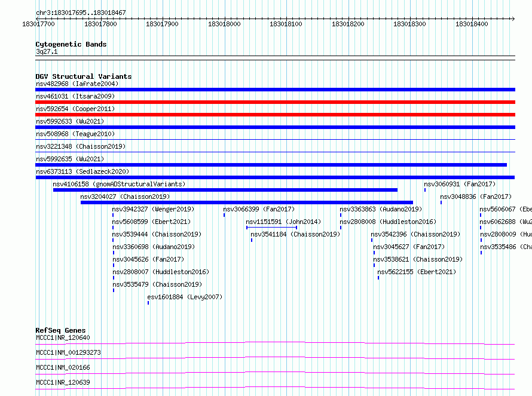Select nsv5608599 (Ebert2021) variant

coord(151,222)
